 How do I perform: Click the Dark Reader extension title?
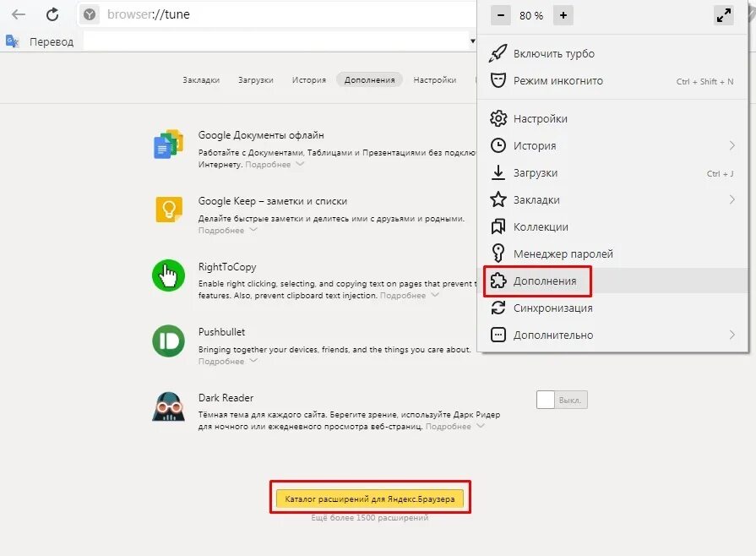226,398
